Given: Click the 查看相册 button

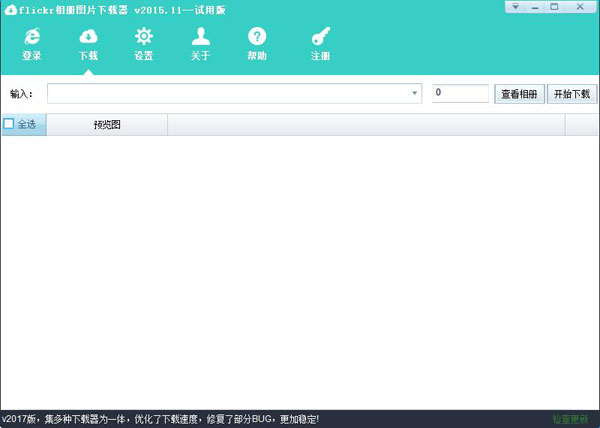Looking at the screenshot, I should pyautogui.click(x=519, y=94).
